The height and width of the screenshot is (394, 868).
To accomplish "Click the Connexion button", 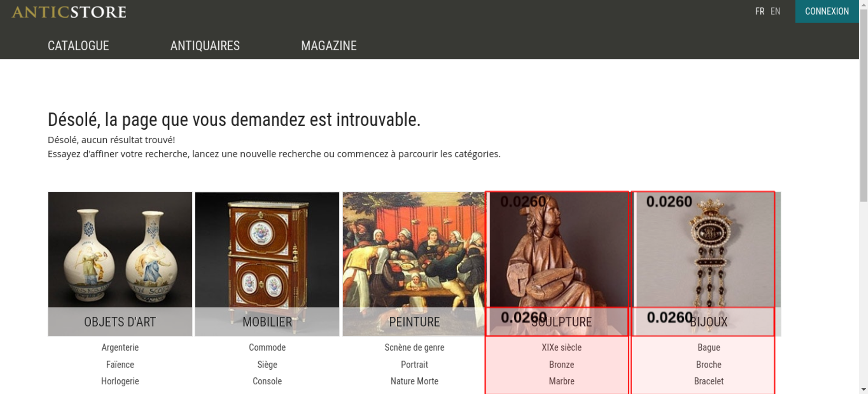I will pos(827,11).
